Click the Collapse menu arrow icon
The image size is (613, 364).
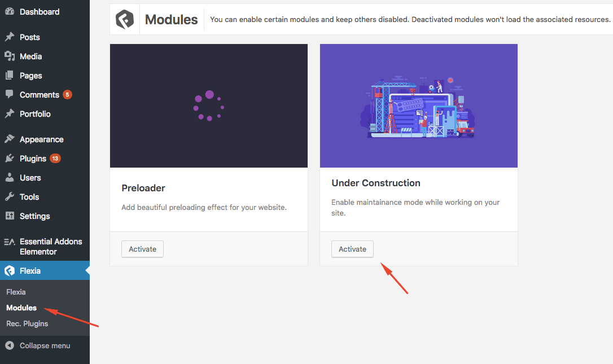point(10,345)
